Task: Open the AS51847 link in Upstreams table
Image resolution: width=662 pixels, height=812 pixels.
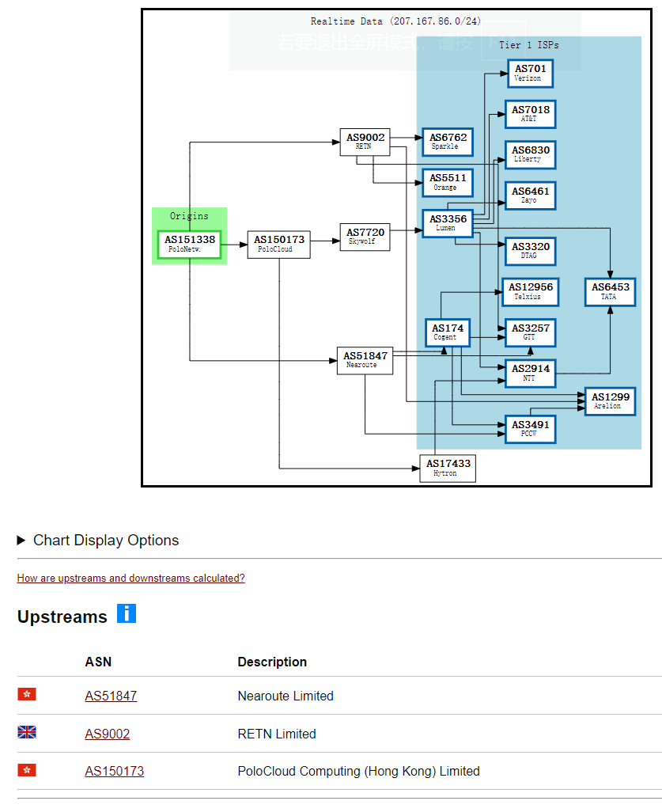Action: coord(111,696)
